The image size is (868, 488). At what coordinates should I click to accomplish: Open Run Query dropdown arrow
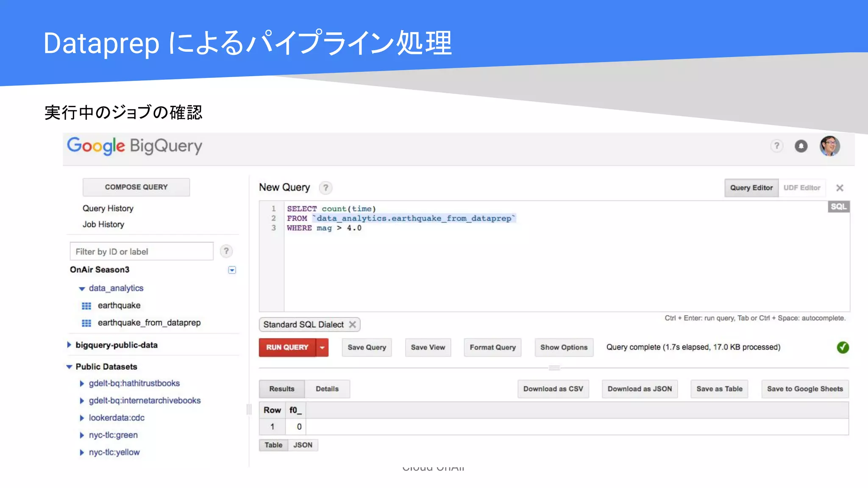click(x=322, y=347)
